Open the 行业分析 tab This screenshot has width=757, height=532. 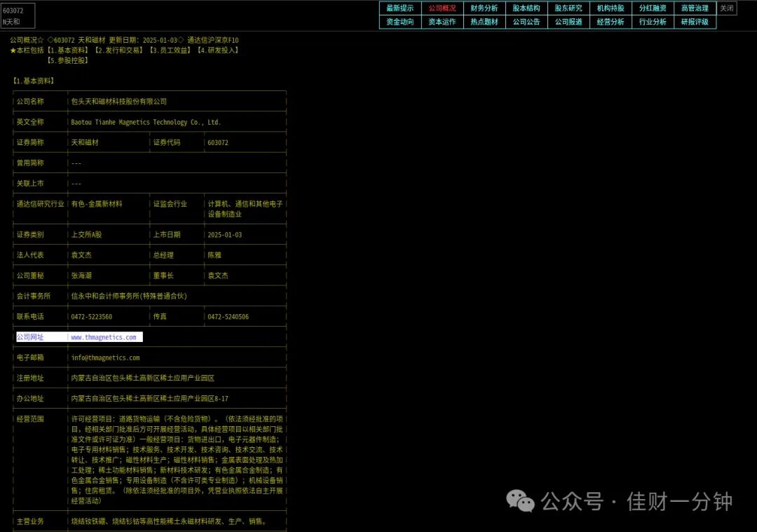pos(653,22)
